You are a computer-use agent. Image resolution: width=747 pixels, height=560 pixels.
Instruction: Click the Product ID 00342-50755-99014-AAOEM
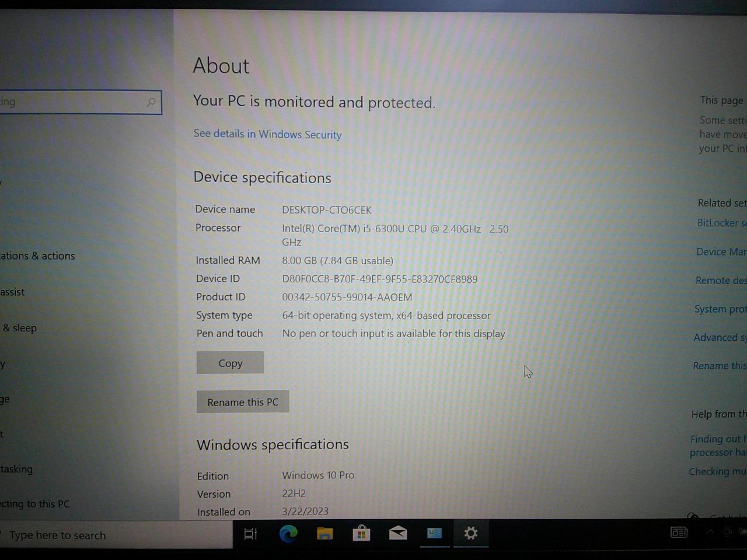(x=347, y=297)
